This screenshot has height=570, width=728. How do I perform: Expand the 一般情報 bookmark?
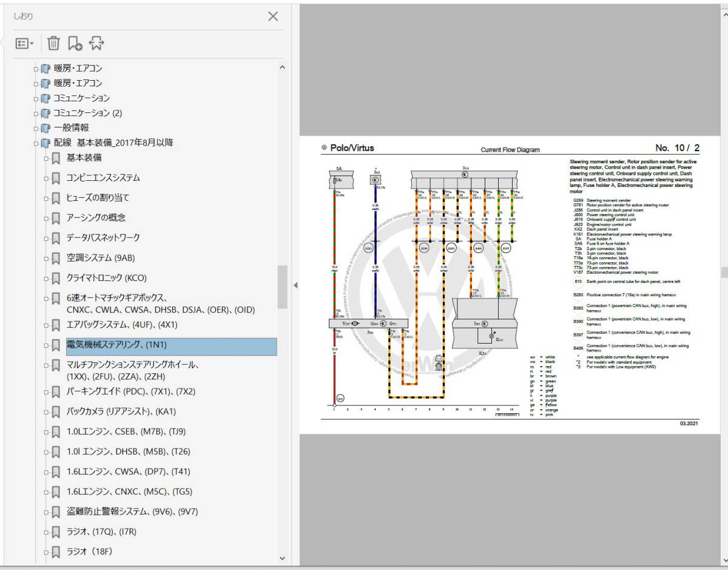point(36,128)
